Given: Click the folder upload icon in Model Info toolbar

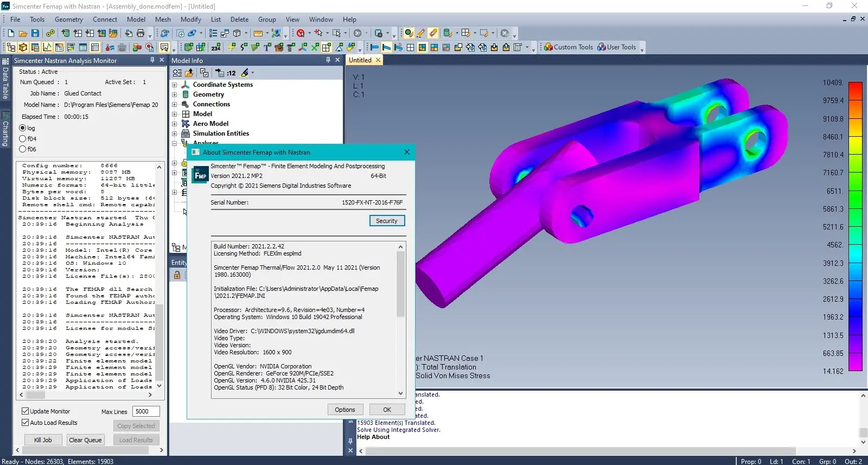Looking at the screenshot, I should (189, 73).
